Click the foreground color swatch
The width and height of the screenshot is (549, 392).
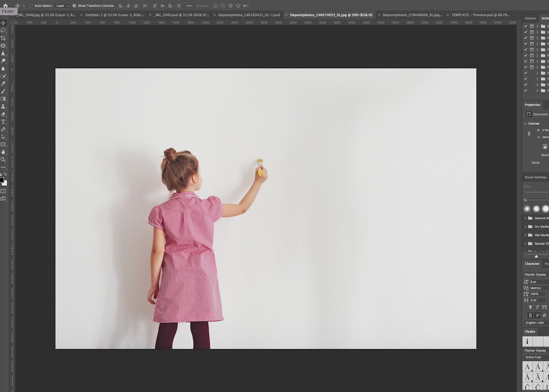(x=2, y=180)
